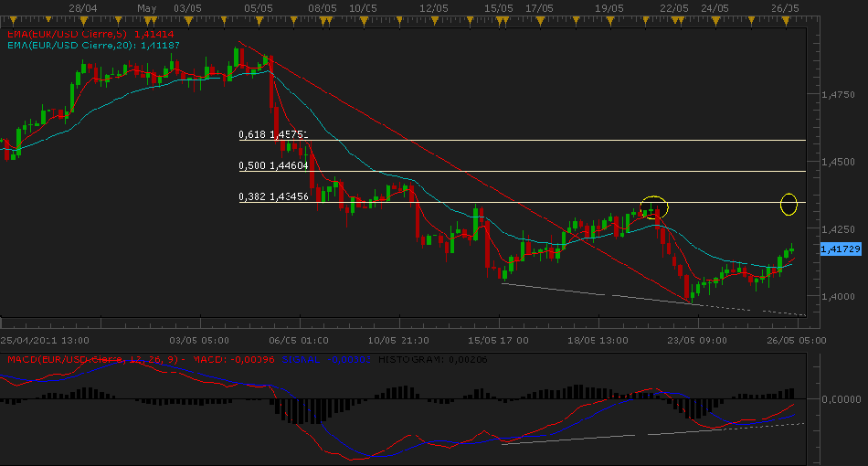868x466 pixels.
Task: Click the 1,4750 price axis label
Action: coord(837,94)
